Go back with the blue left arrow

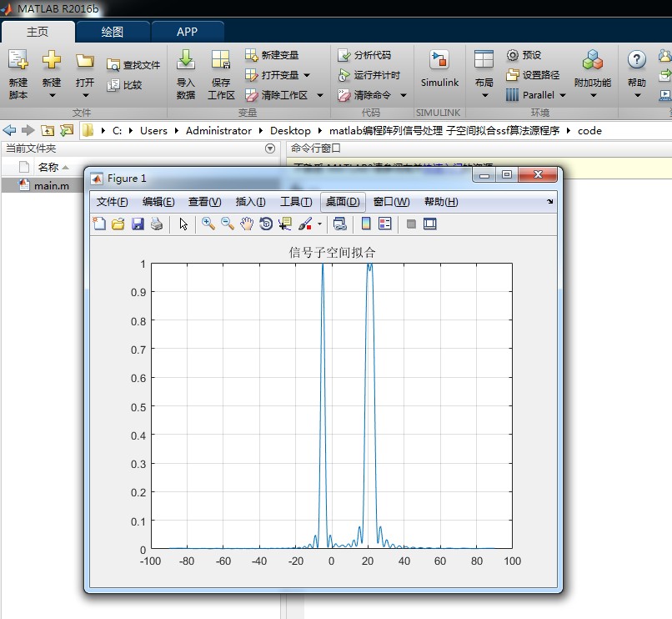click(9, 130)
